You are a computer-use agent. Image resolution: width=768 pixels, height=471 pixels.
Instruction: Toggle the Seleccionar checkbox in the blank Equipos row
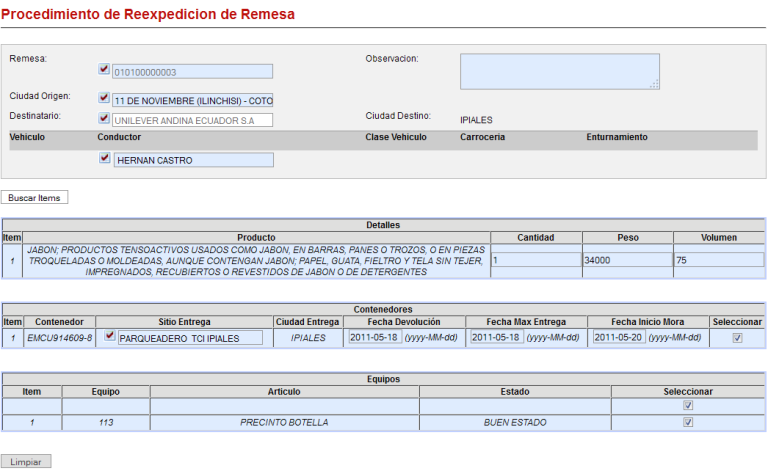coord(687,406)
